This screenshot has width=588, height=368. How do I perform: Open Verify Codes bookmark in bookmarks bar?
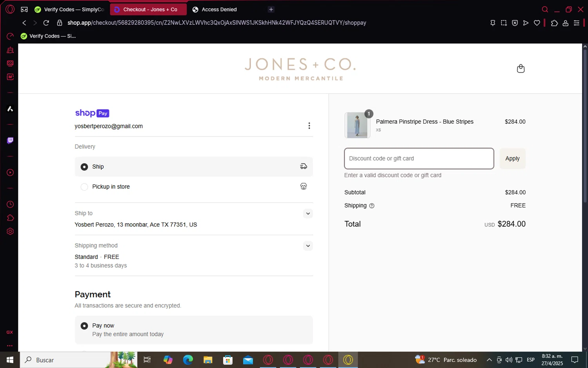tap(48, 36)
